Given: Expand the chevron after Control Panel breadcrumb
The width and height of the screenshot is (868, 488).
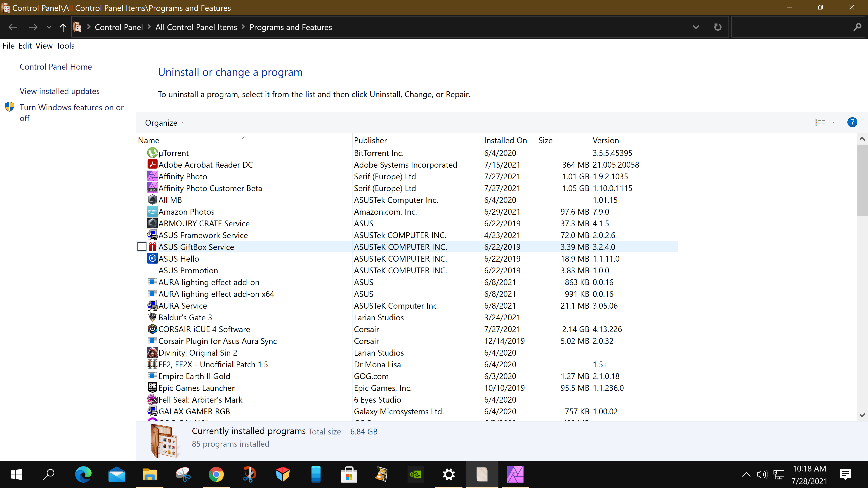Looking at the screenshot, I should pyautogui.click(x=149, y=27).
